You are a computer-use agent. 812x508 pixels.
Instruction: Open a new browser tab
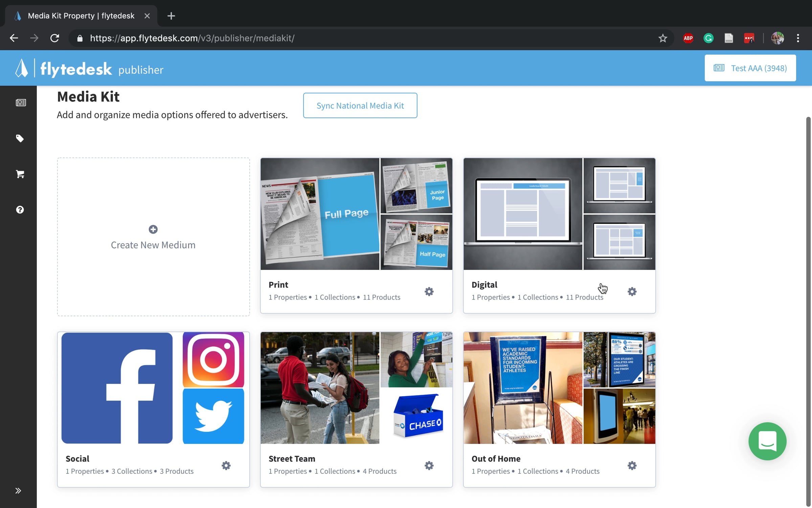point(171,16)
